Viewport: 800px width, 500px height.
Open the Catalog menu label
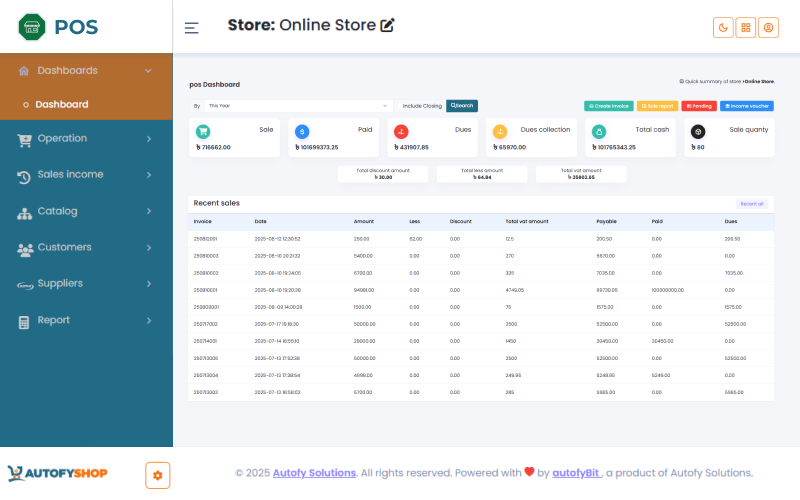(x=58, y=211)
